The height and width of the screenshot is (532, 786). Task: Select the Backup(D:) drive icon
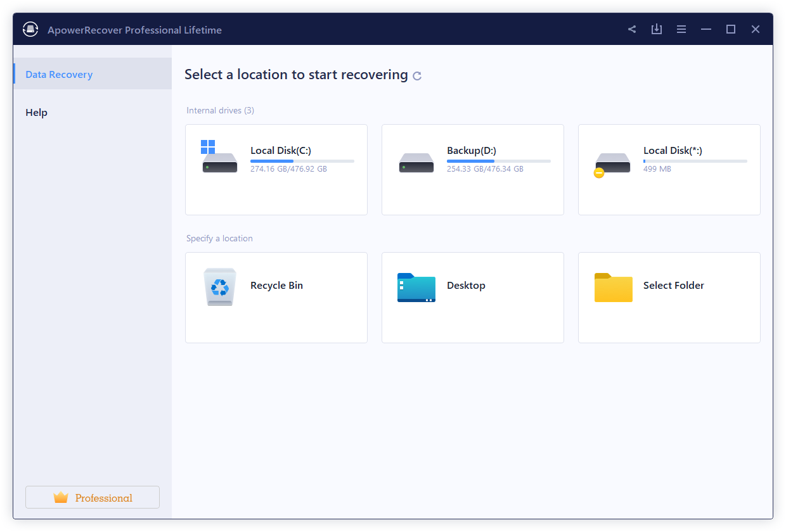pos(416,163)
